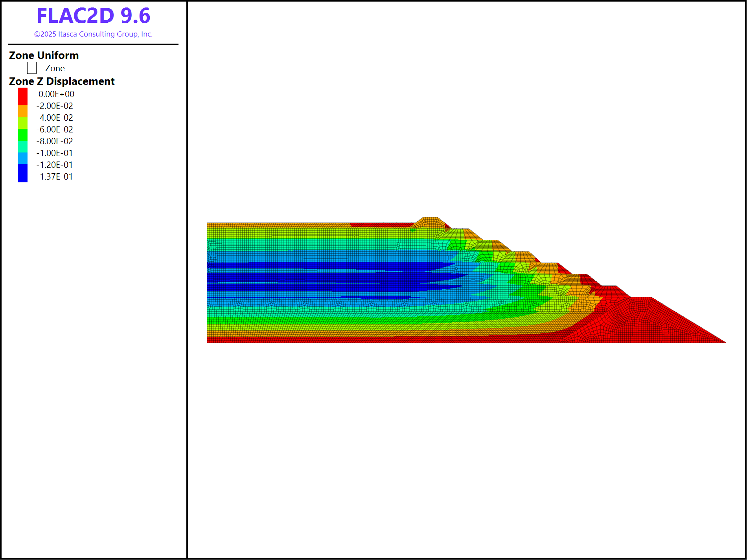Click the 0.00E+00 legend value
The image size is (747, 560).
[x=56, y=94]
